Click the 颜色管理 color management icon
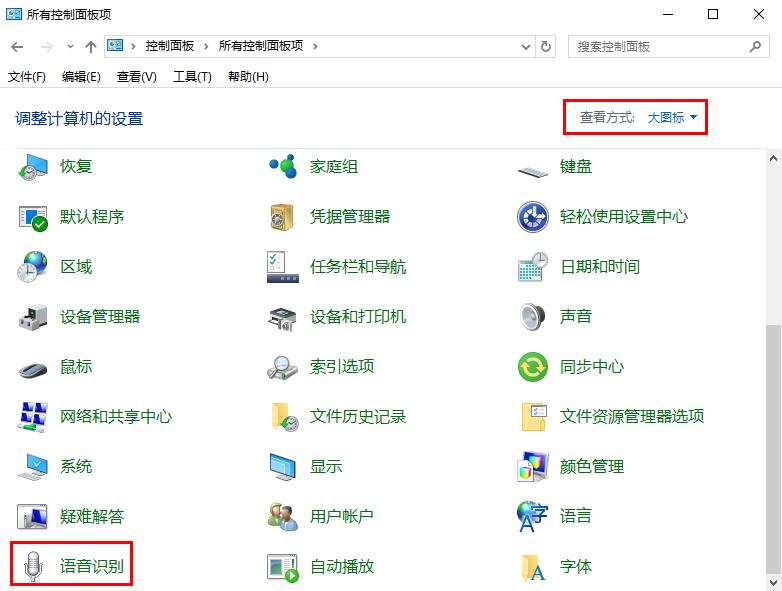The image size is (782, 591). click(x=533, y=467)
